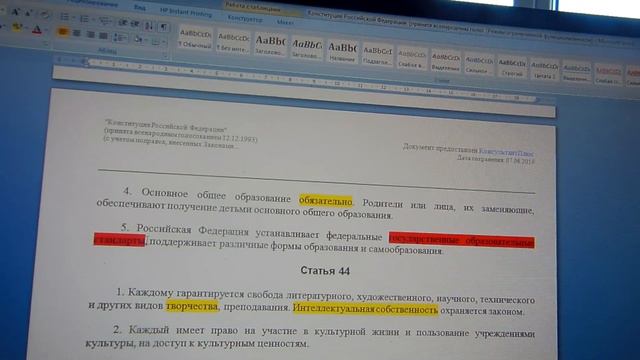The height and width of the screenshot is (360, 640).
Task: Apply the Без интервала style
Action: (233, 42)
